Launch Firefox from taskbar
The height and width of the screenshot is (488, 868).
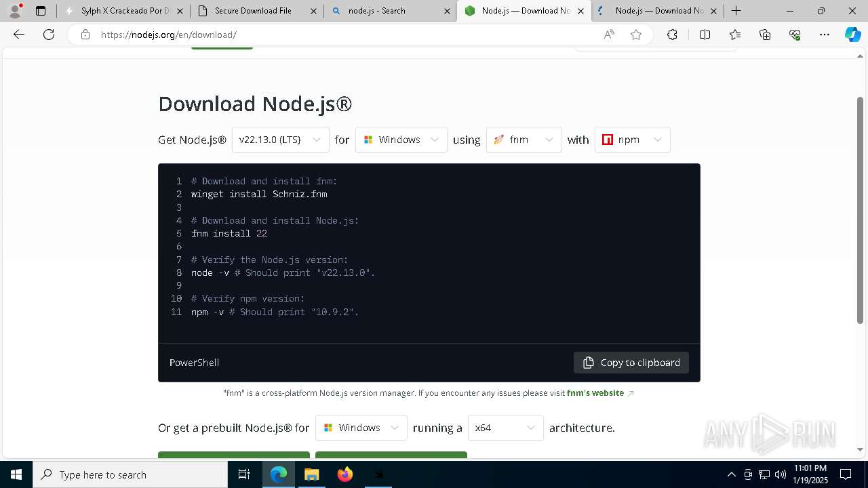(345, 474)
